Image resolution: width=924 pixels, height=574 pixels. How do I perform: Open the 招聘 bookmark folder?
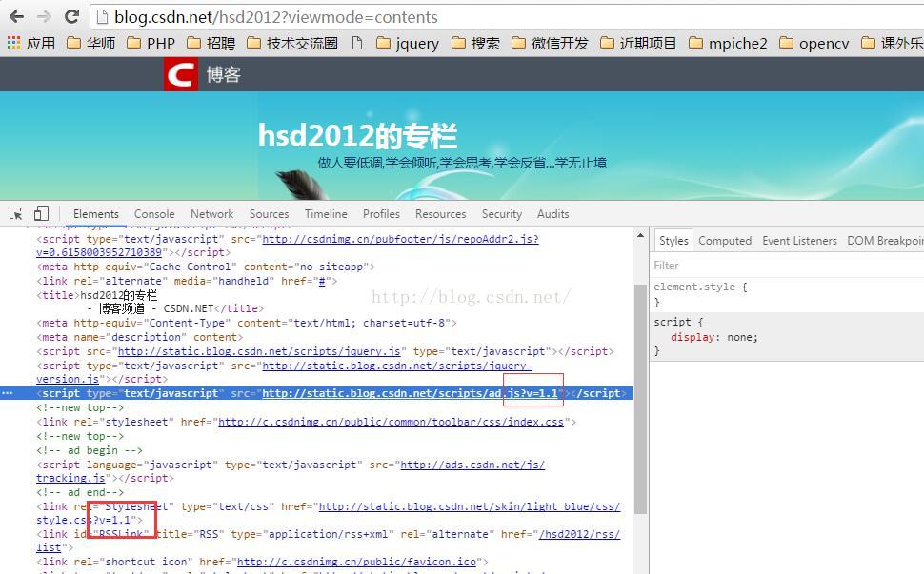tap(211, 43)
